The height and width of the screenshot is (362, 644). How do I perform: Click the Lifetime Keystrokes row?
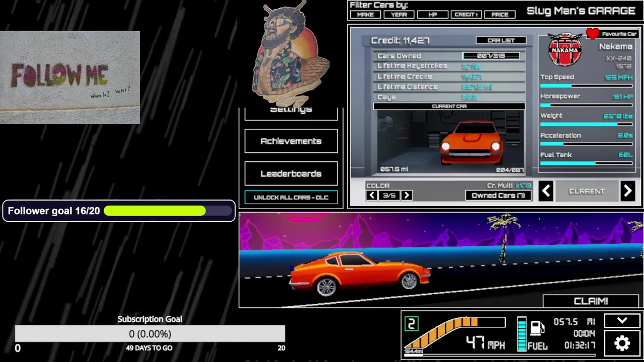449,66
